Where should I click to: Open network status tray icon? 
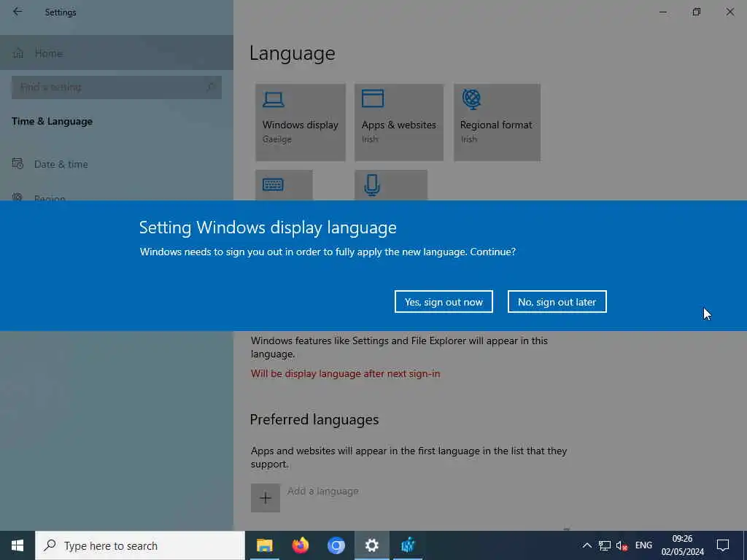[605, 545]
